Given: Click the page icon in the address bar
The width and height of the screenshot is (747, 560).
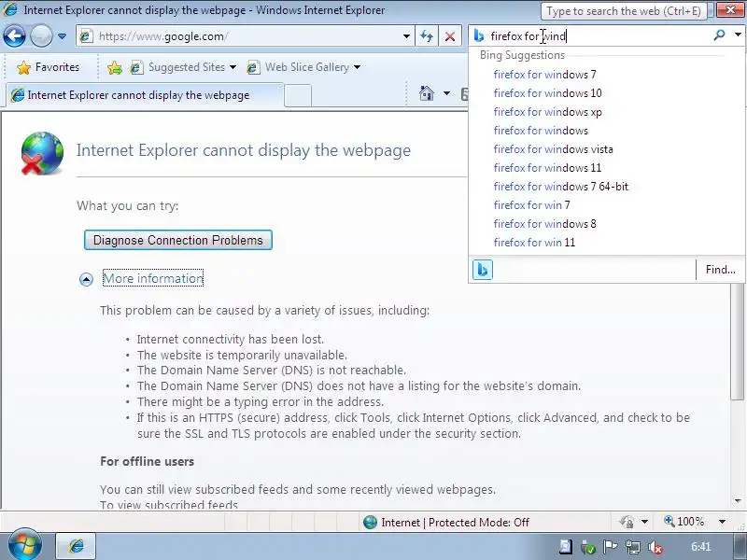Looking at the screenshot, I should click(x=86, y=36).
